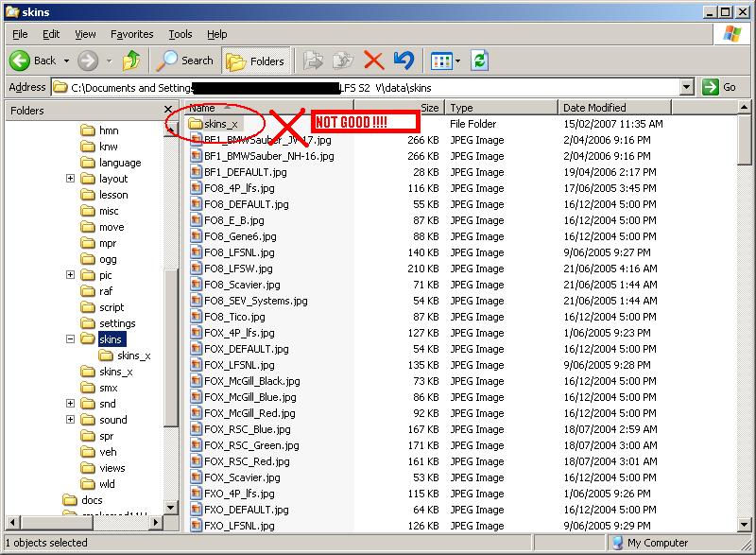Select file FO8_SEV_Systems.jpg
Viewport: 756px width, 555px height.
coord(255,301)
